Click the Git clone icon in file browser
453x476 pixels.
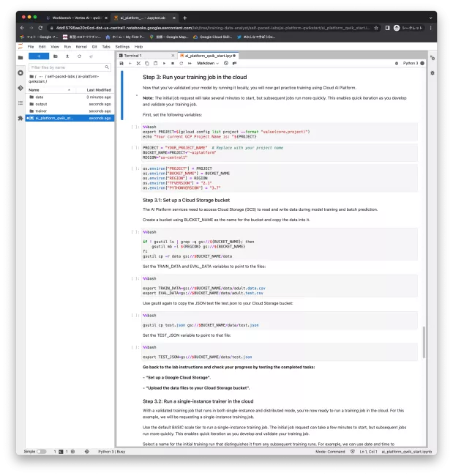click(x=91, y=56)
